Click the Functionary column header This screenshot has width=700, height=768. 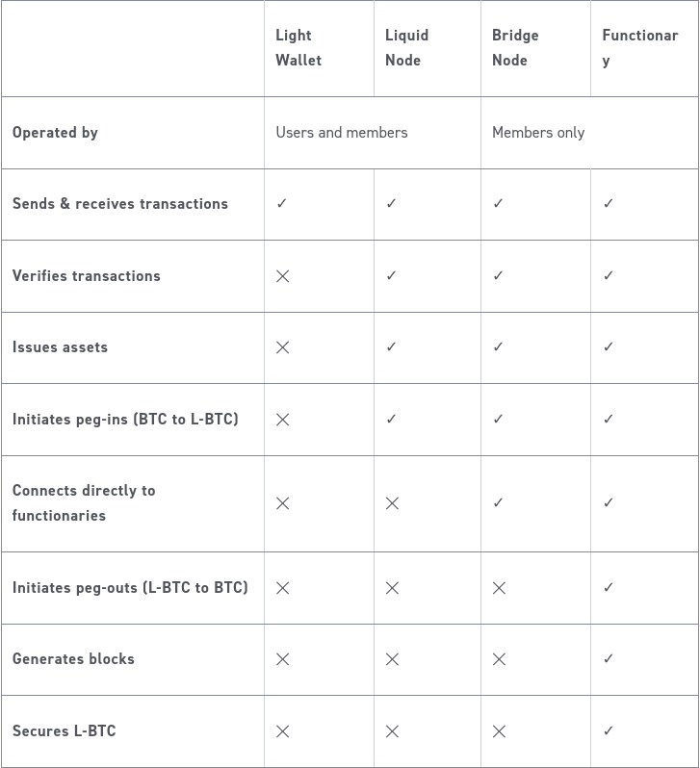(639, 47)
